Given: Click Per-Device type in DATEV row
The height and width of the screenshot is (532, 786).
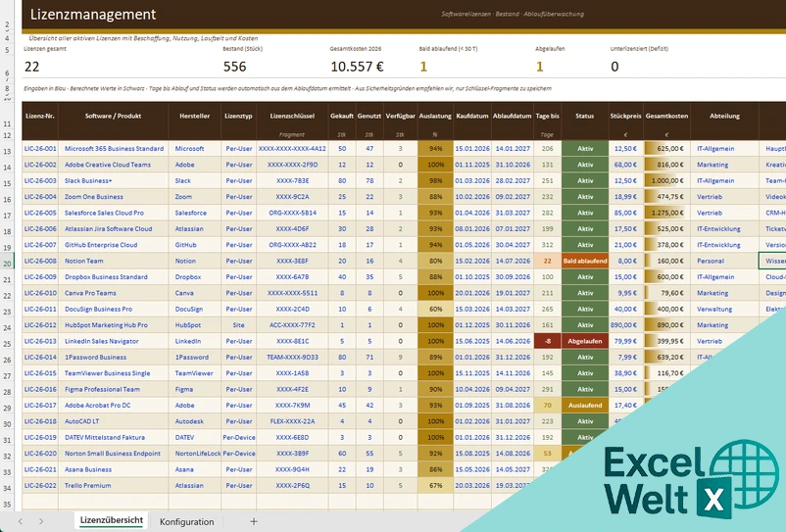Looking at the screenshot, I should pos(238,437).
